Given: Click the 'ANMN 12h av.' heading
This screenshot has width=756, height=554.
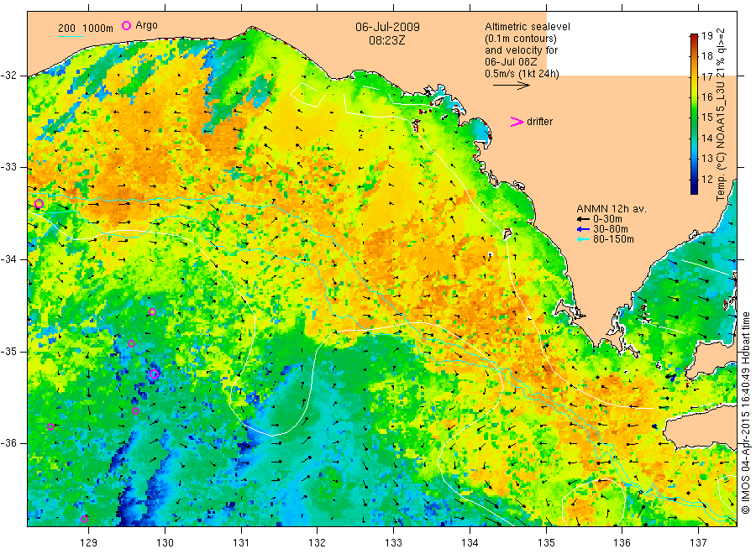Looking at the screenshot, I should coord(612,209).
